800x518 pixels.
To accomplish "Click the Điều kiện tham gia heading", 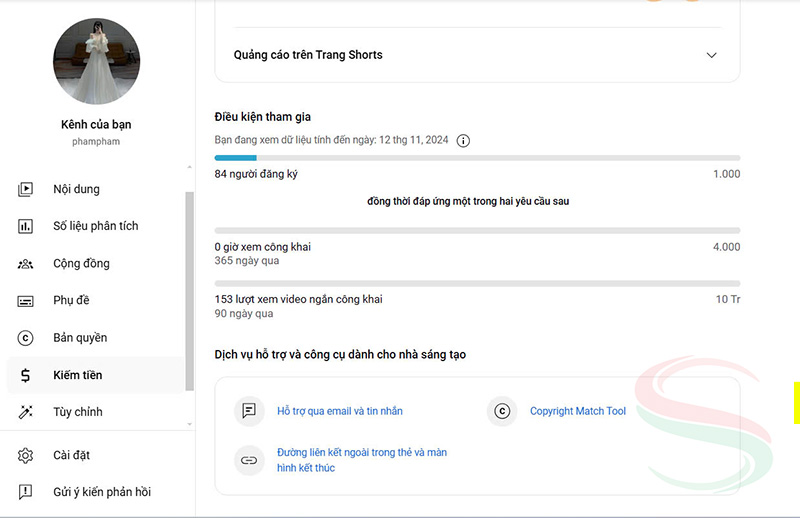I will (x=263, y=117).
